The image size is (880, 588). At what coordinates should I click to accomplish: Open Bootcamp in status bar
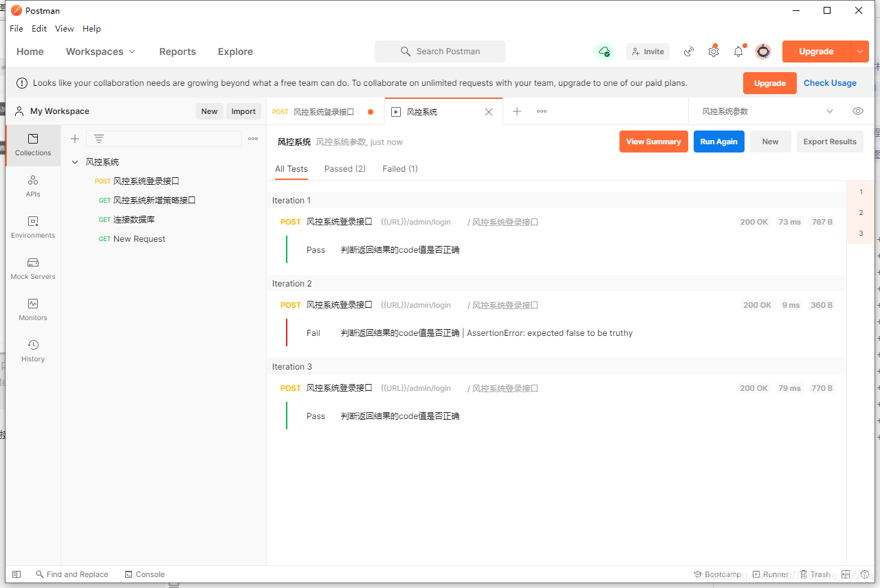[718, 574]
